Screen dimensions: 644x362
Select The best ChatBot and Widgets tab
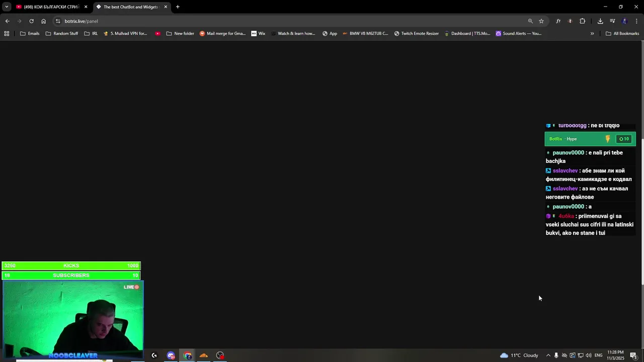[x=132, y=7]
